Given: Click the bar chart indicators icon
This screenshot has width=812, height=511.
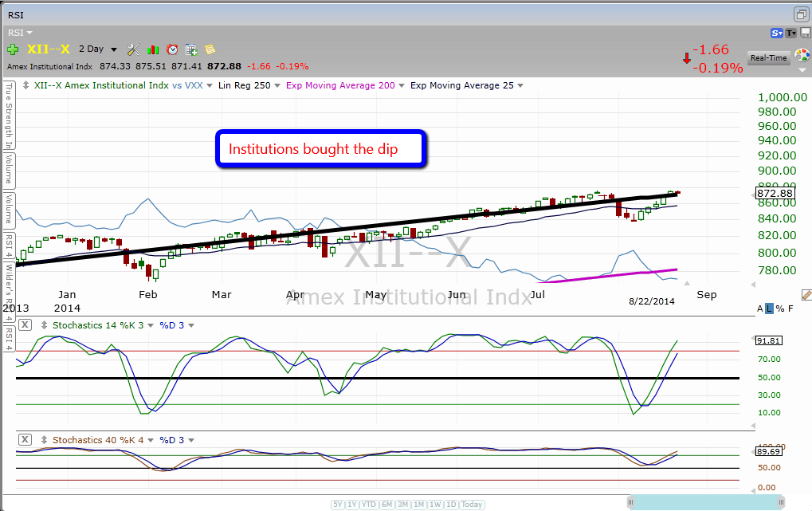Looking at the screenshot, I should tap(153, 49).
